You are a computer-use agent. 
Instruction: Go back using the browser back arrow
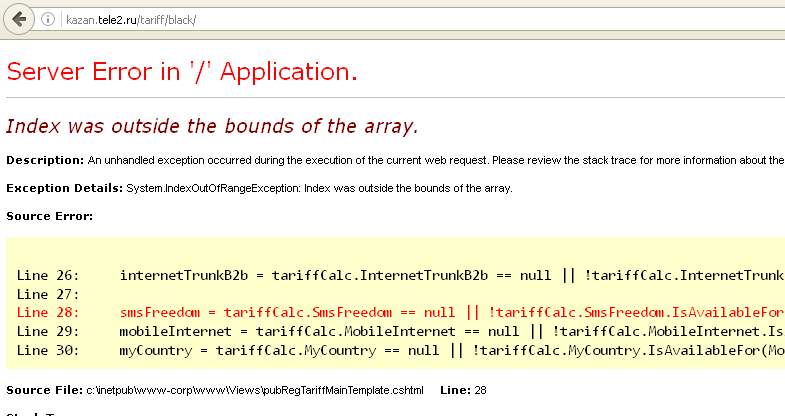(x=19, y=20)
